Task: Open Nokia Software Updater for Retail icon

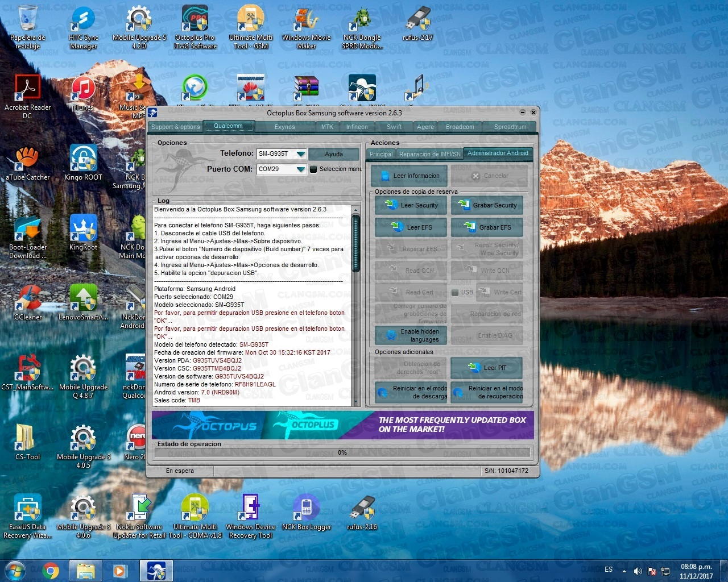Action: pyautogui.click(x=139, y=516)
